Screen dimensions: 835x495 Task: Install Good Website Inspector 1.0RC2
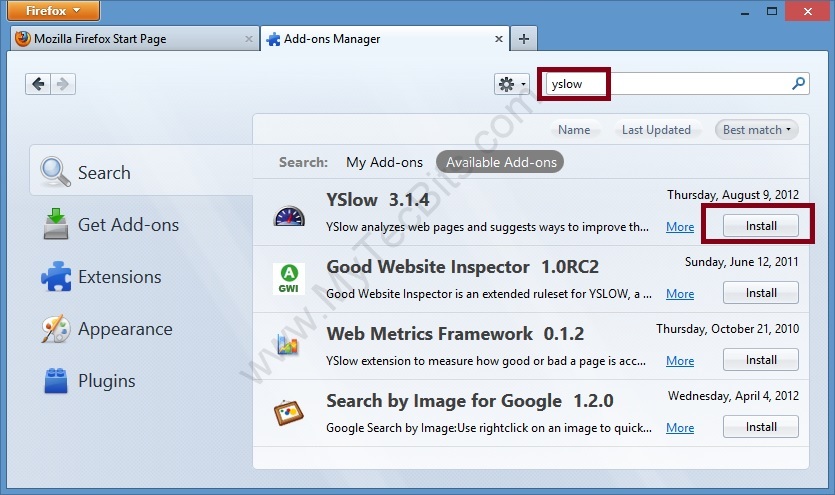tap(760, 293)
